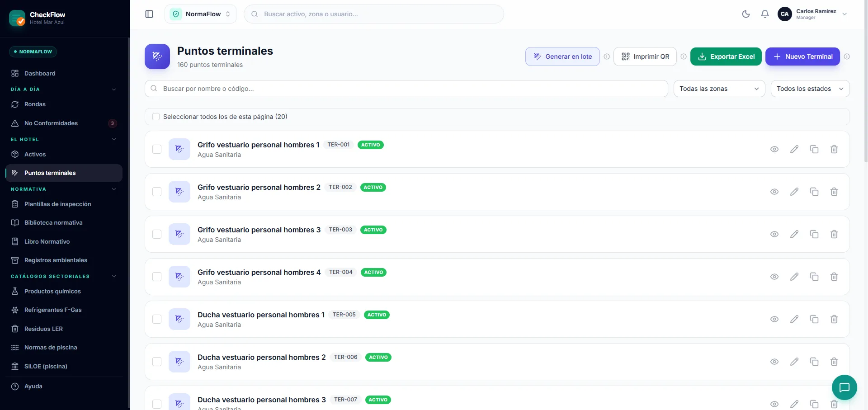
Task: Check Seleccionar todos los de esta página
Action: [x=156, y=117]
